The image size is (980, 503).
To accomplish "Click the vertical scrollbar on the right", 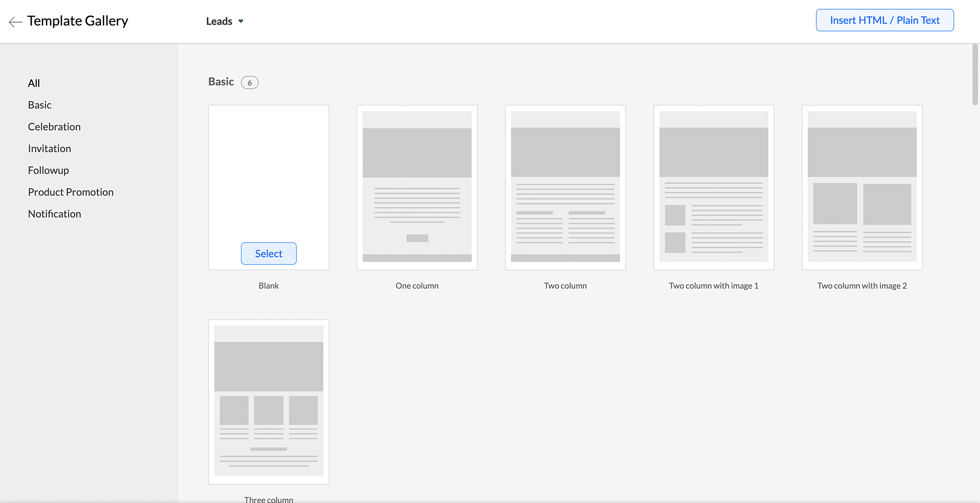I will click(975, 75).
